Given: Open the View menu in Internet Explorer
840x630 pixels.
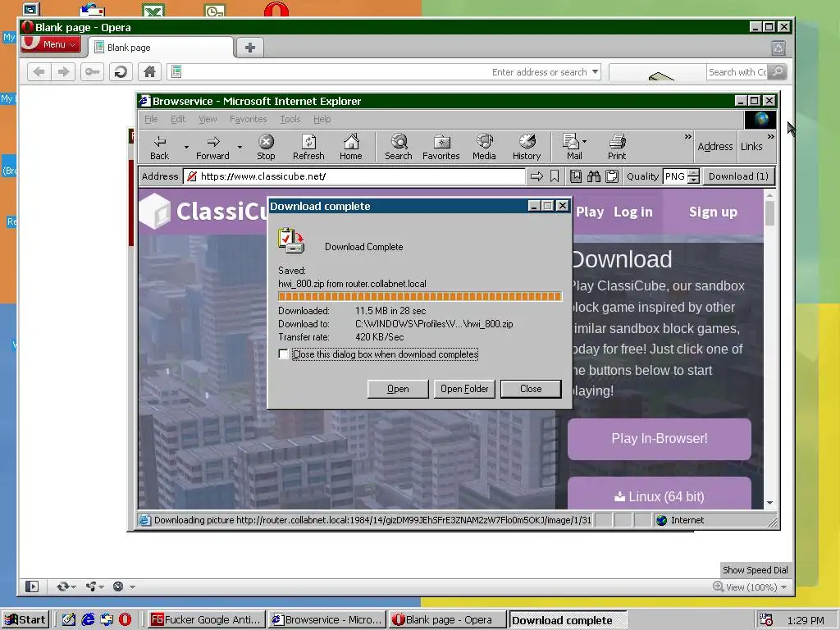Looking at the screenshot, I should 208,119.
